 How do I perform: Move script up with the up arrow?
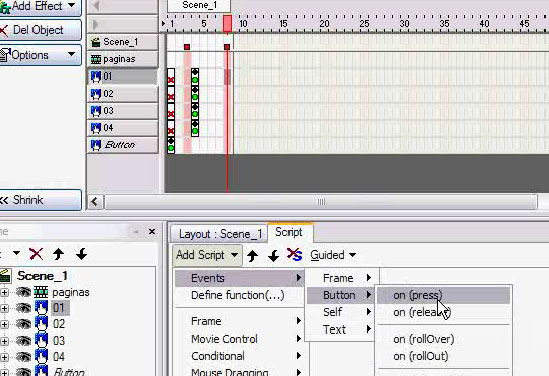tap(252, 256)
